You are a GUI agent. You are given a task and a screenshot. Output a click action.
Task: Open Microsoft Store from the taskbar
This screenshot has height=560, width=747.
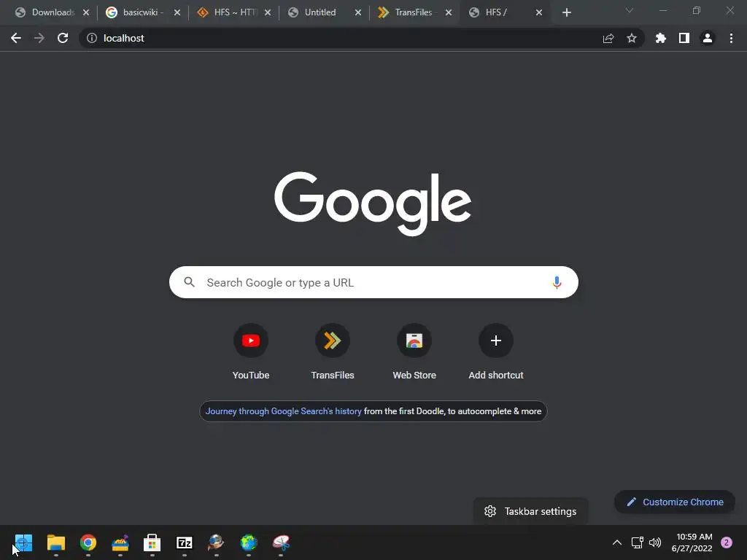pos(152,542)
